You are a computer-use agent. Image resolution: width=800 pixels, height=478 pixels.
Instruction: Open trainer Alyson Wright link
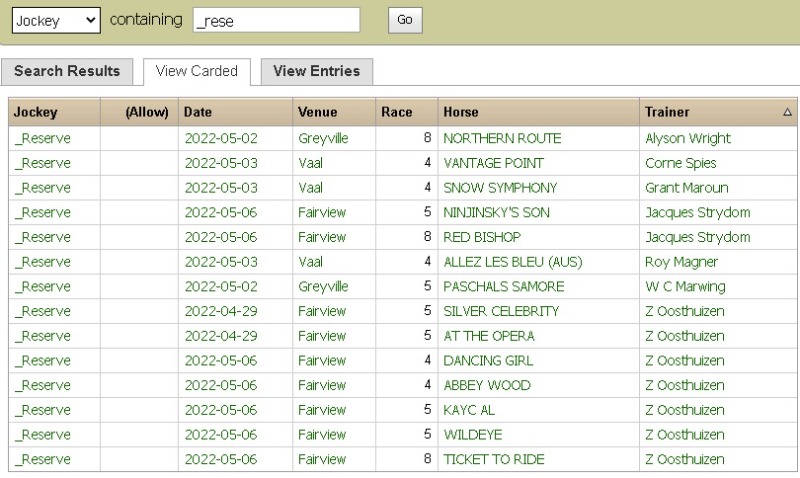688,138
